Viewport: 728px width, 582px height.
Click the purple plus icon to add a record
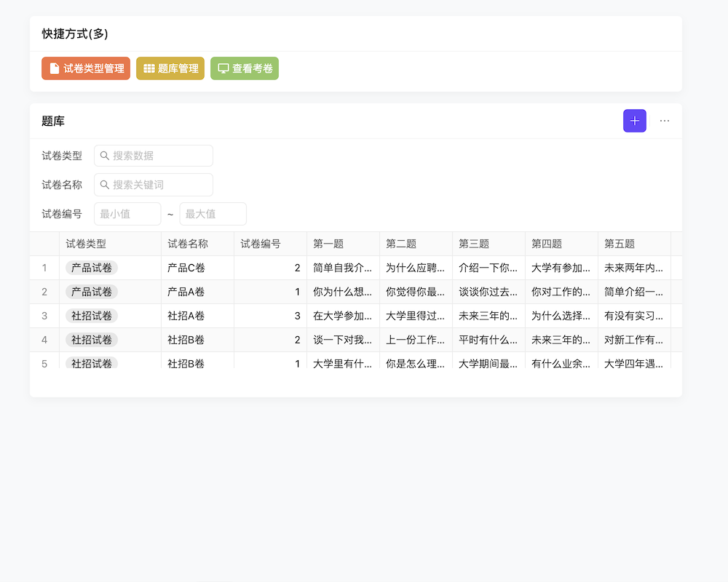634,120
